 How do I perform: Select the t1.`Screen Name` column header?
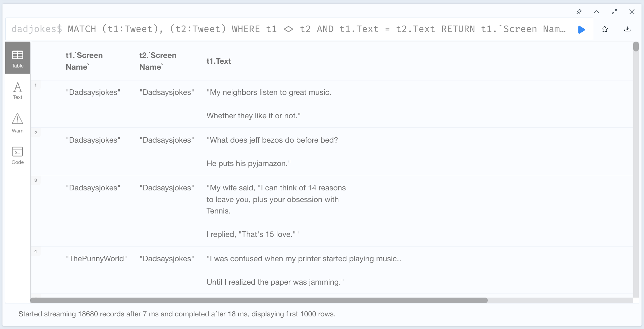pos(84,61)
